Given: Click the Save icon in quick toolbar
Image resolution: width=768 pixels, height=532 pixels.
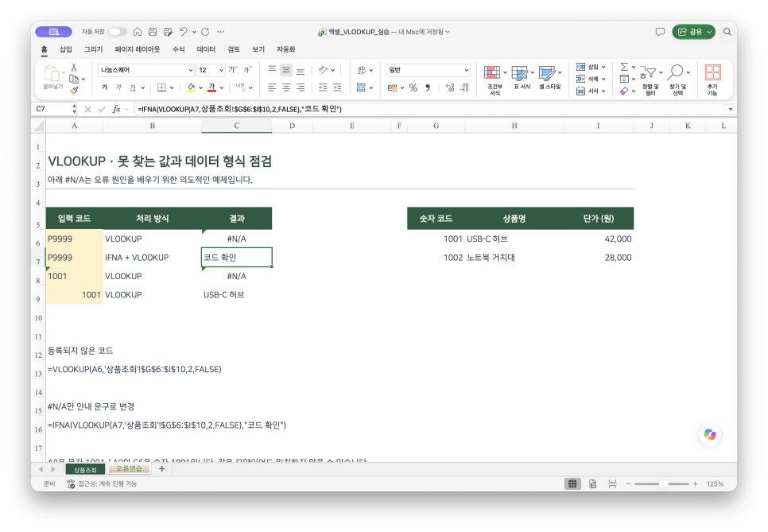Looking at the screenshot, I should (x=153, y=32).
